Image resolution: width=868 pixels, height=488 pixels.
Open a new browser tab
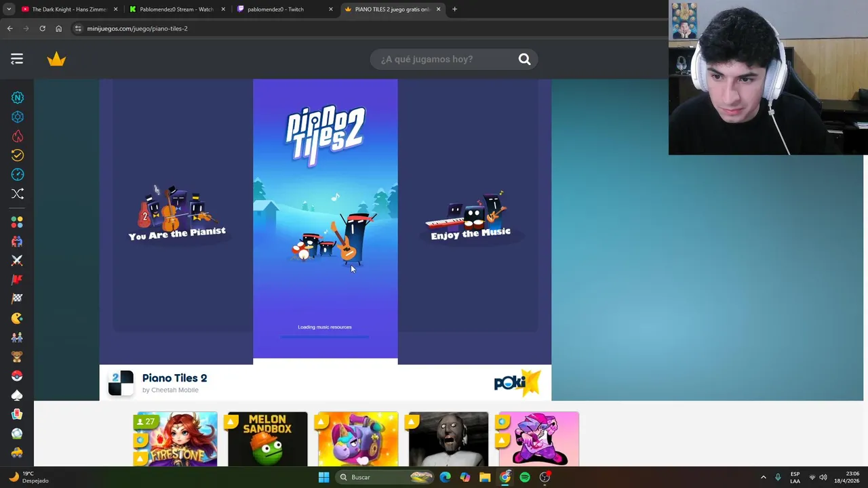pos(454,9)
